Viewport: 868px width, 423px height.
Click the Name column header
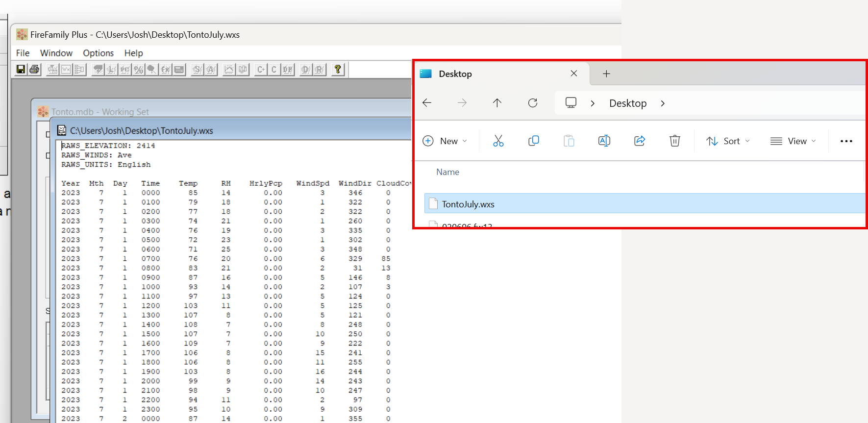point(447,172)
